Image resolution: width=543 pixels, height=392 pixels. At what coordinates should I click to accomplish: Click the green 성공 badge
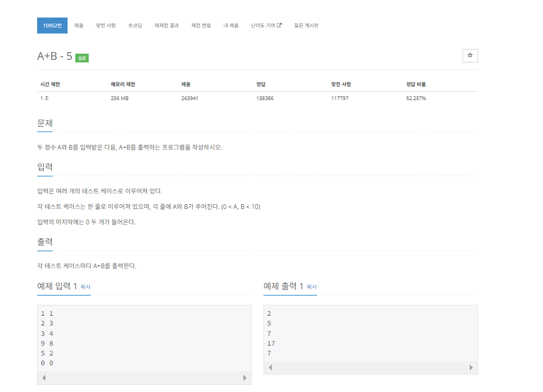point(82,58)
